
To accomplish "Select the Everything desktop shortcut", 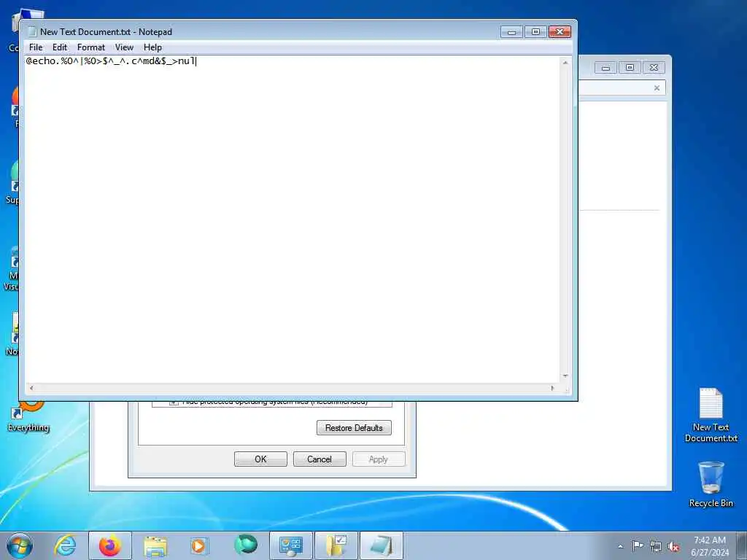I will [28, 416].
